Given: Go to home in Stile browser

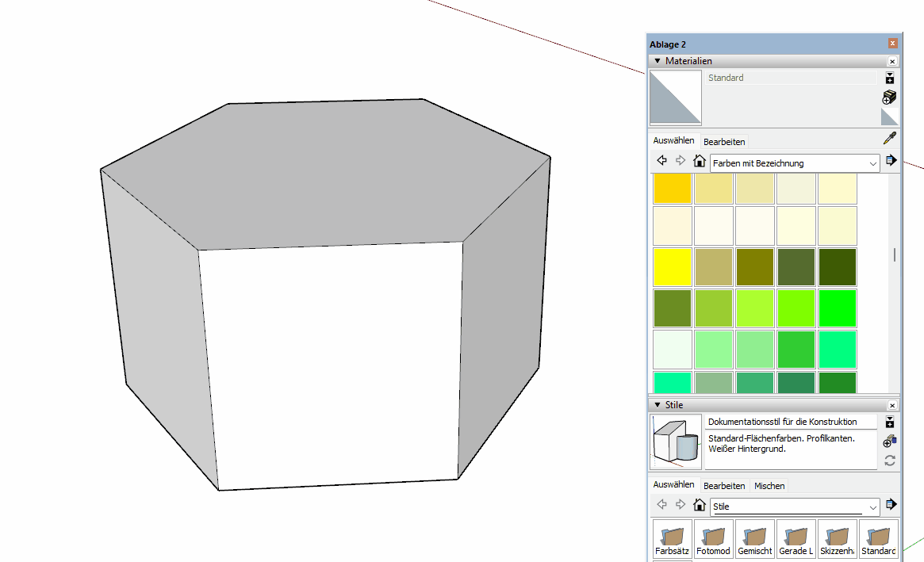Looking at the screenshot, I should click(x=699, y=505).
